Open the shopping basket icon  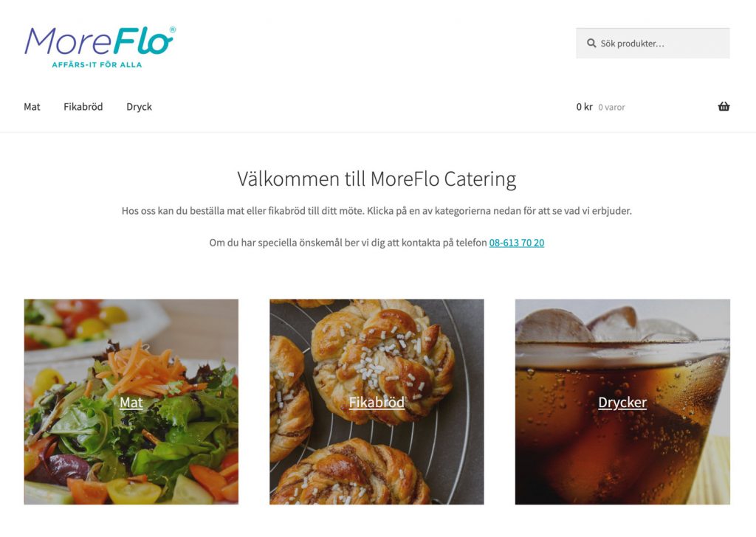724,106
